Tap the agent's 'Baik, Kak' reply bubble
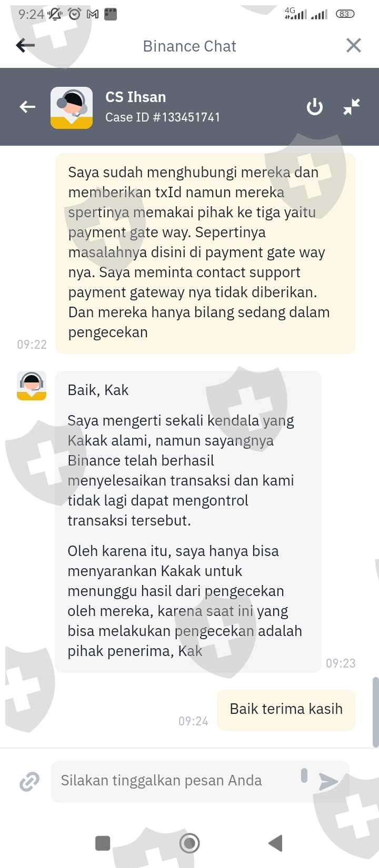The height and width of the screenshot is (868, 379). tap(188, 521)
